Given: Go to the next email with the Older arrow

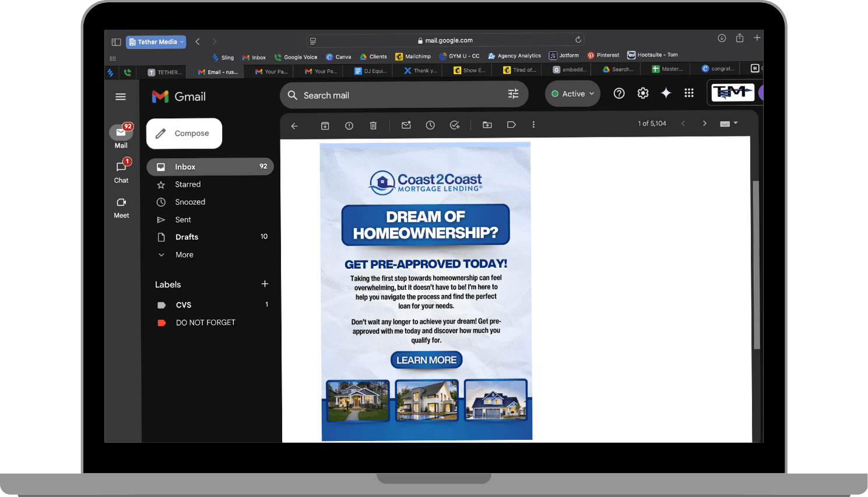Looking at the screenshot, I should tap(704, 124).
